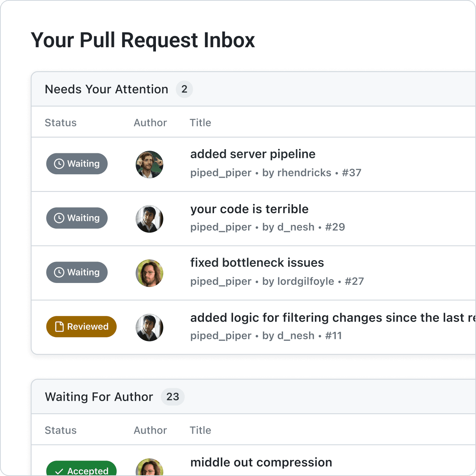Viewport: 476px width, 476px height.
Task: Click avatar beside middle out compression
Action: 150,467
